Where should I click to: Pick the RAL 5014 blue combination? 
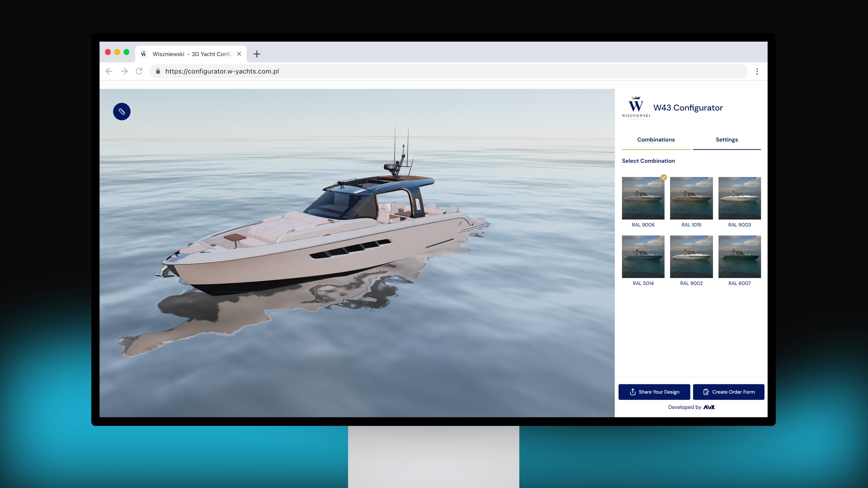(x=643, y=257)
